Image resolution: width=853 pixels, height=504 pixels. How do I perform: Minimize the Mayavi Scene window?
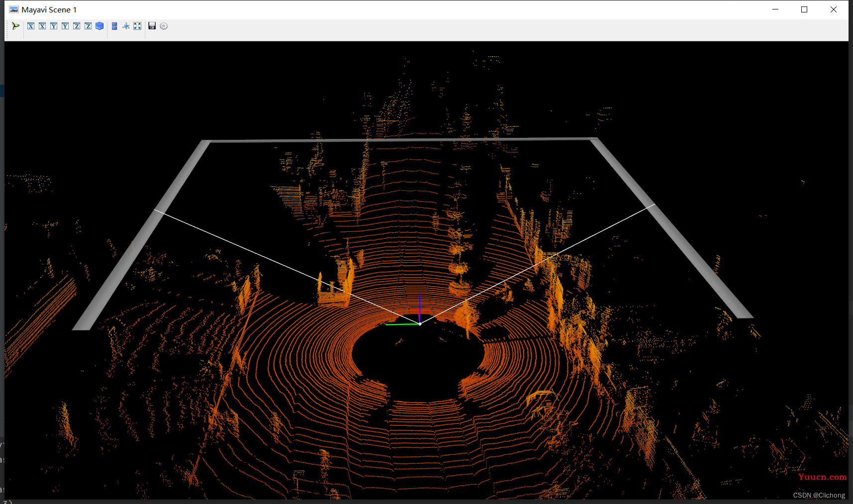(x=775, y=9)
